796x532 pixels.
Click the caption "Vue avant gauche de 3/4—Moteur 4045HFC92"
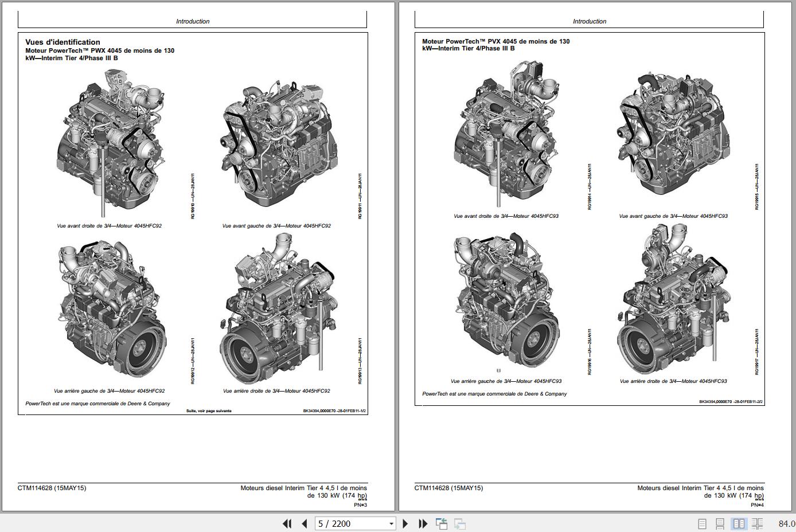click(276, 226)
